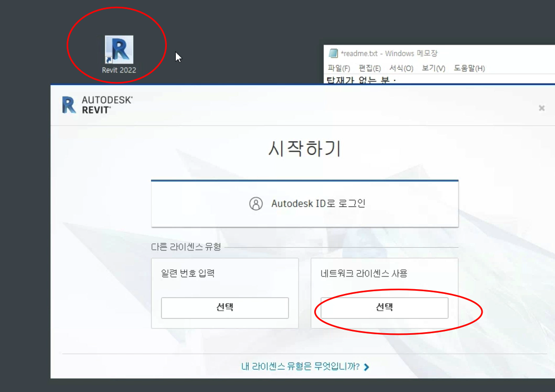Click the Revit 2022 shortcut label text
Image resolution: width=555 pixels, height=392 pixels.
(119, 70)
